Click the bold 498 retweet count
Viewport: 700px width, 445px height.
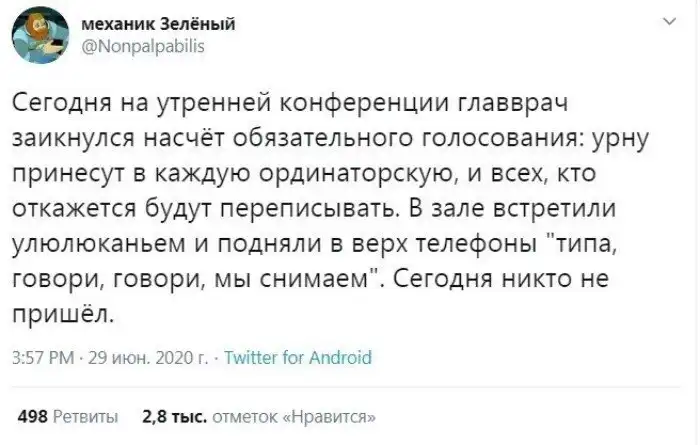tap(33, 416)
